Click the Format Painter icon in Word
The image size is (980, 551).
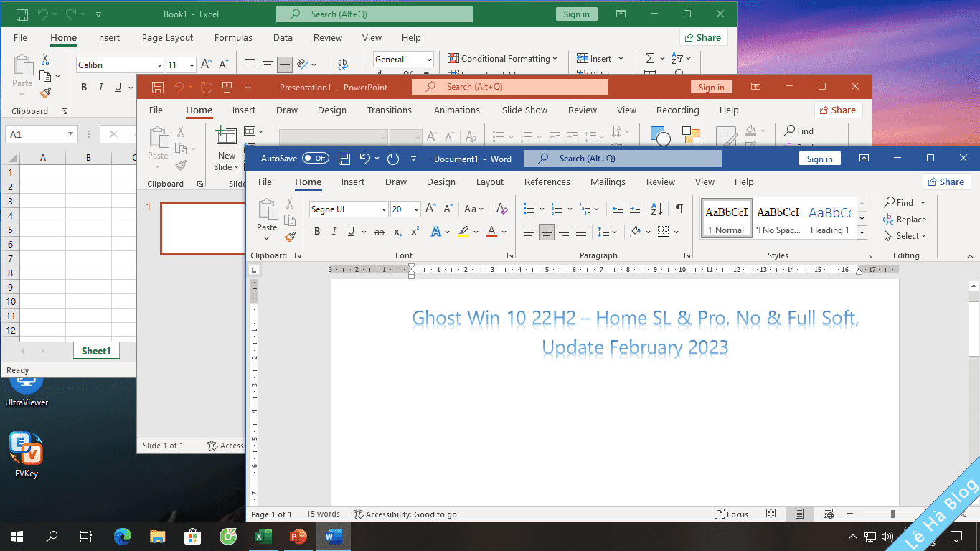click(x=290, y=237)
